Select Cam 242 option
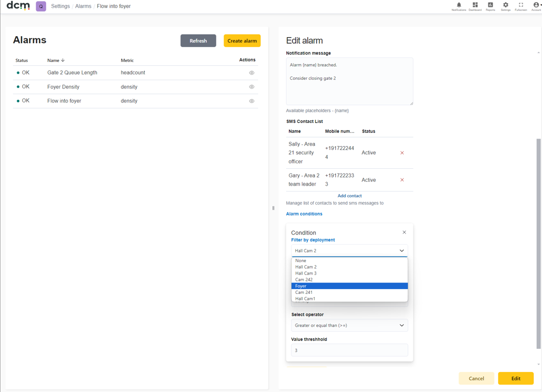542x392 pixels. 349,280
